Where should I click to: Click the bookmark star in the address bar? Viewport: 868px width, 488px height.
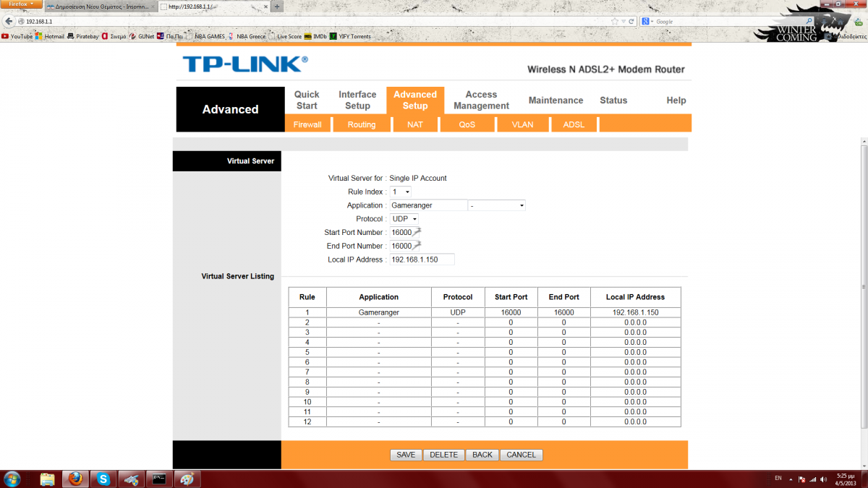coord(614,22)
